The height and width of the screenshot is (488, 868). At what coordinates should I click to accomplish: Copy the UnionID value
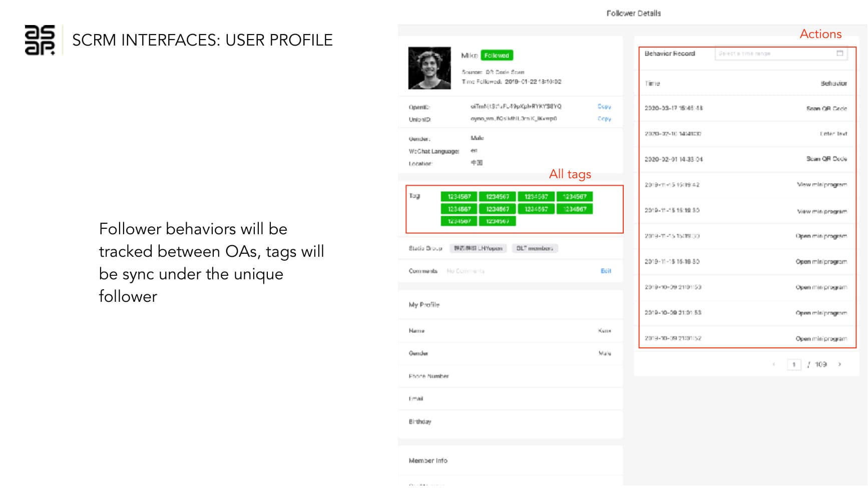[604, 119]
